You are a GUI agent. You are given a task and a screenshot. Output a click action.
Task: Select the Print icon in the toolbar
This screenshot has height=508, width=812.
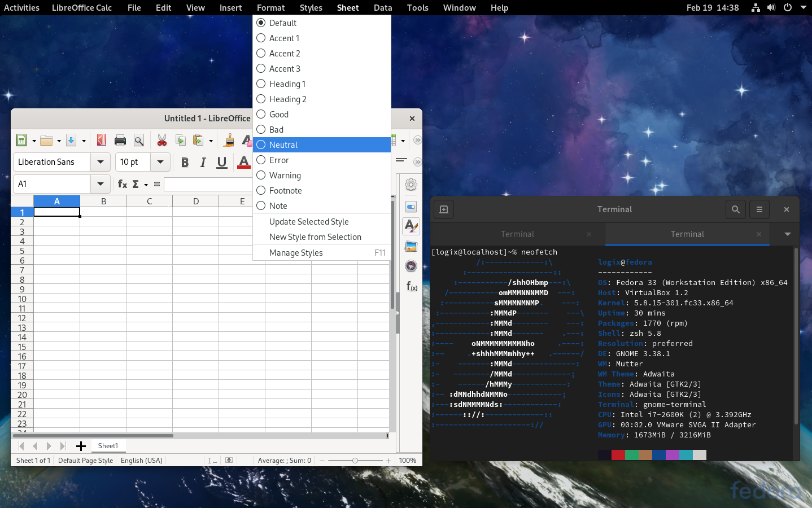click(120, 140)
